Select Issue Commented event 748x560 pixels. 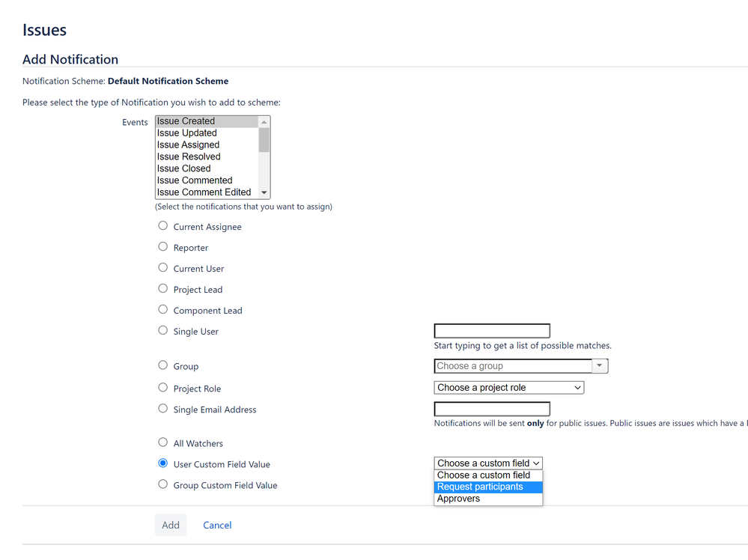click(207, 180)
